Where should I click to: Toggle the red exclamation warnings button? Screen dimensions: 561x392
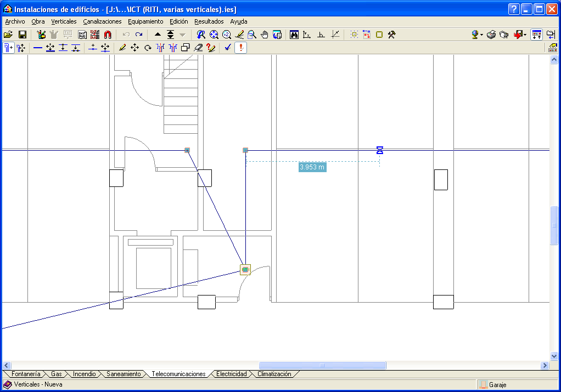pyautogui.click(x=240, y=48)
